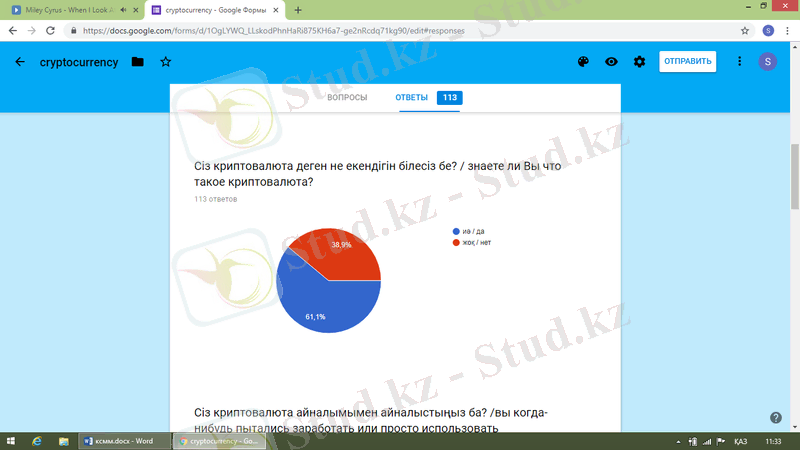Open form settings gear
800x450 pixels.
639,62
